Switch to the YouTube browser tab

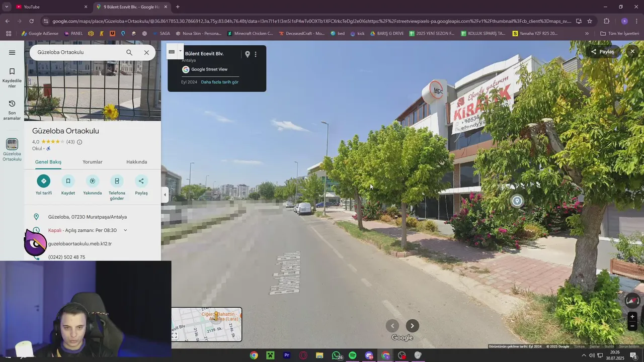(50, 7)
